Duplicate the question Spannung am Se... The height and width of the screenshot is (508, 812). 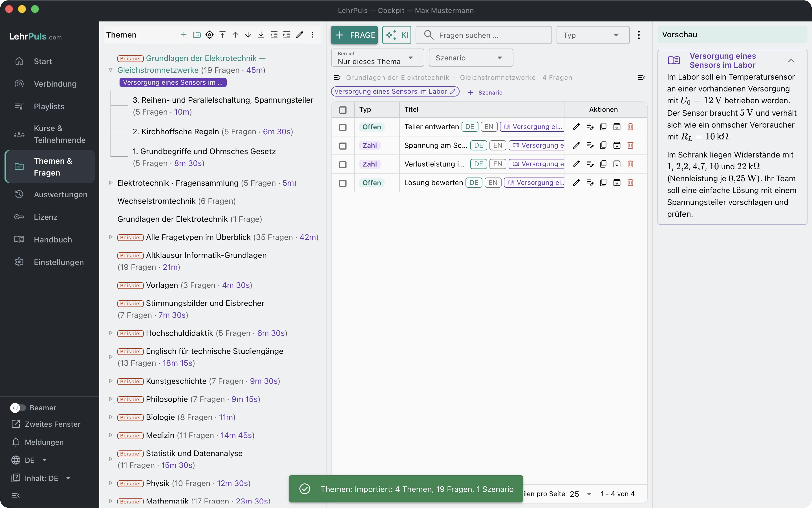[x=603, y=145]
